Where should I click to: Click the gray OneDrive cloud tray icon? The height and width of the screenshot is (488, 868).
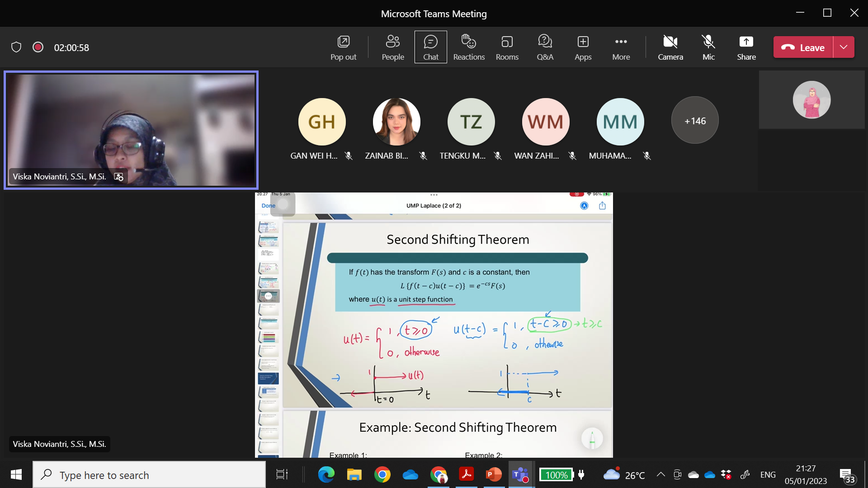pyautogui.click(x=693, y=474)
